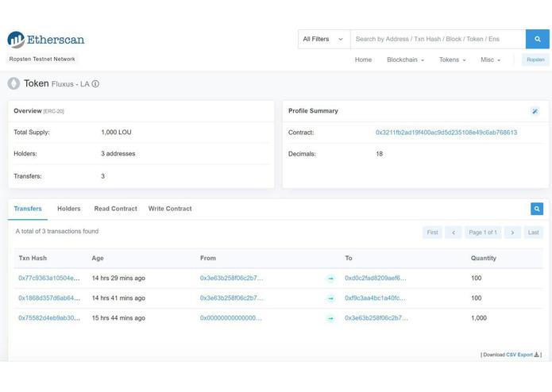The width and height of the screenshot is (552, 392).
Task: Go to next page with right chevron
Action: [x=512, y=233]
